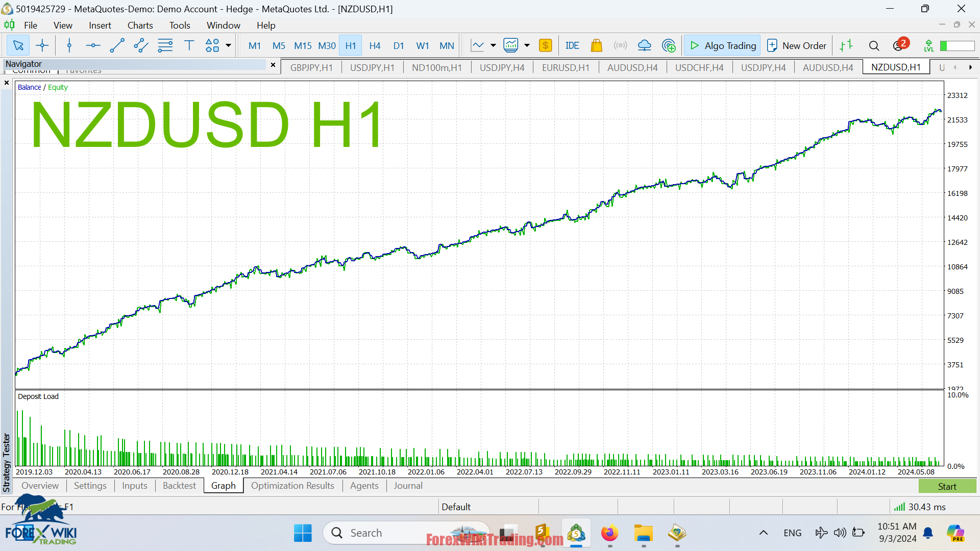The image size is (980, 551).
Task: Select the Crosshair tool
Action: tap(42, 45)
